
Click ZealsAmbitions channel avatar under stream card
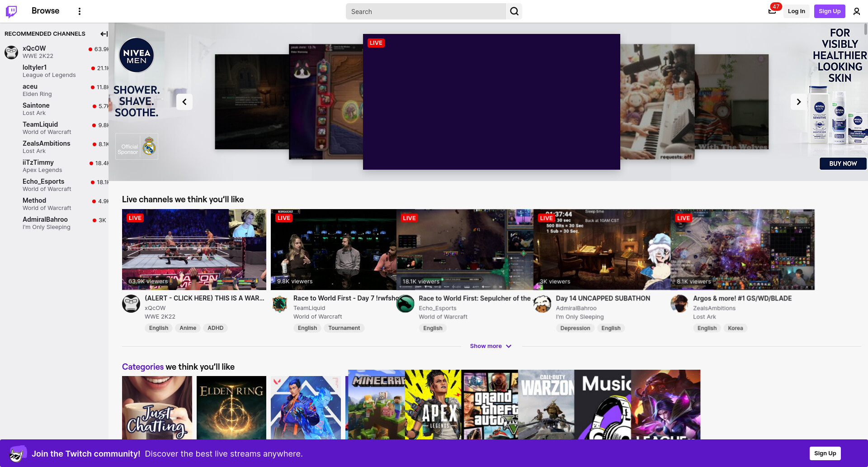679,304
